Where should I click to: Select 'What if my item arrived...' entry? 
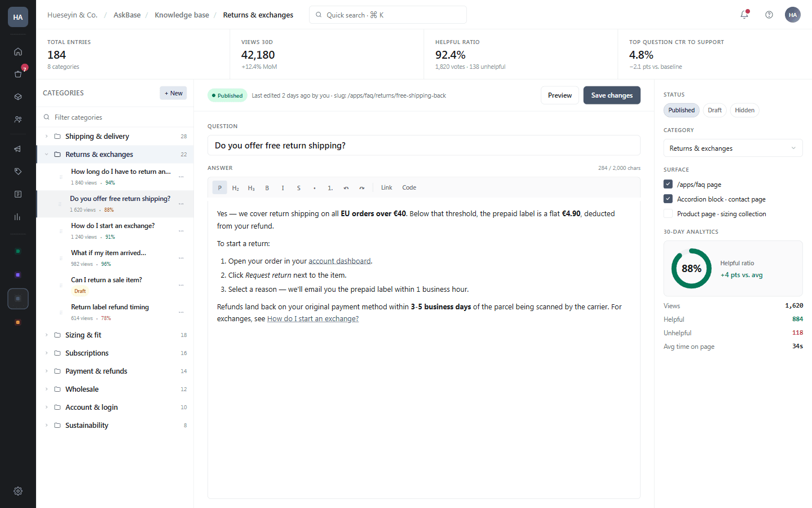[x=115, y=258]
